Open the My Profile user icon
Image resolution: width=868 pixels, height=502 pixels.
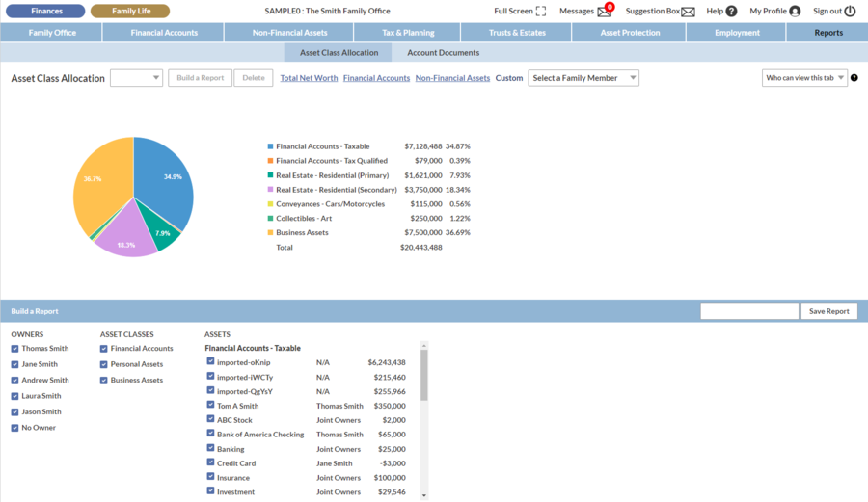click(795, 12)
